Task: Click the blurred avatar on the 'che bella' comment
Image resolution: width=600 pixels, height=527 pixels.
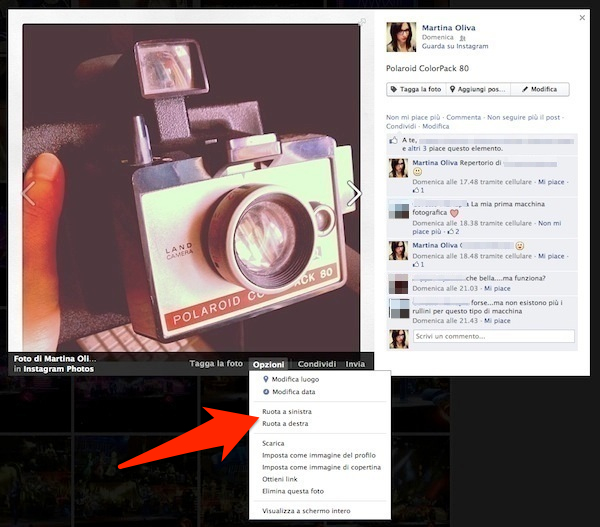Action: [x=398, y=284]
